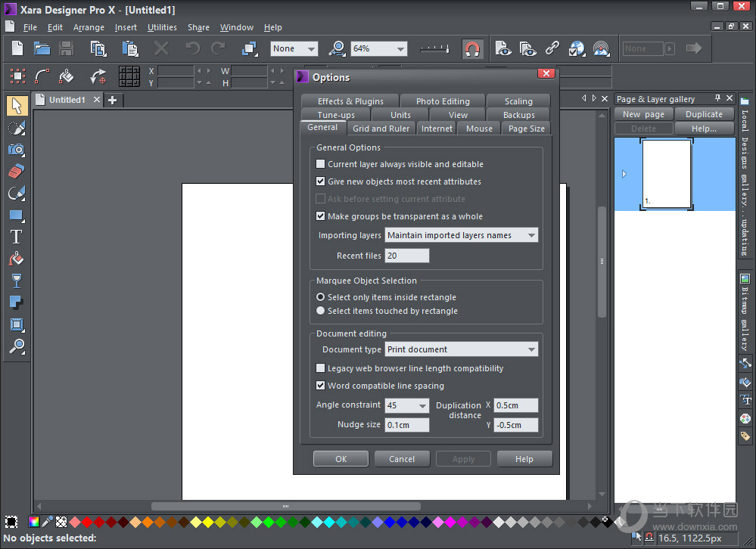Select the Transparency wine glass tool
Screen dimensions: 756x549
click(x=17, y=281)
